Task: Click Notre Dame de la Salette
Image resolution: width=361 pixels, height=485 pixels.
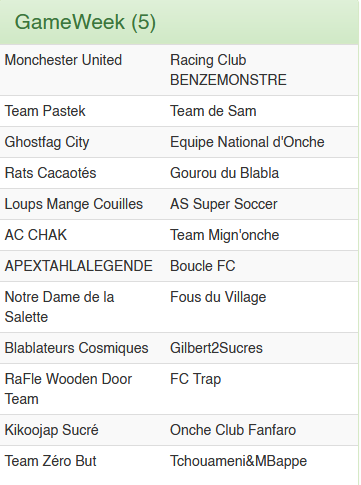Action: pos(59,307)
